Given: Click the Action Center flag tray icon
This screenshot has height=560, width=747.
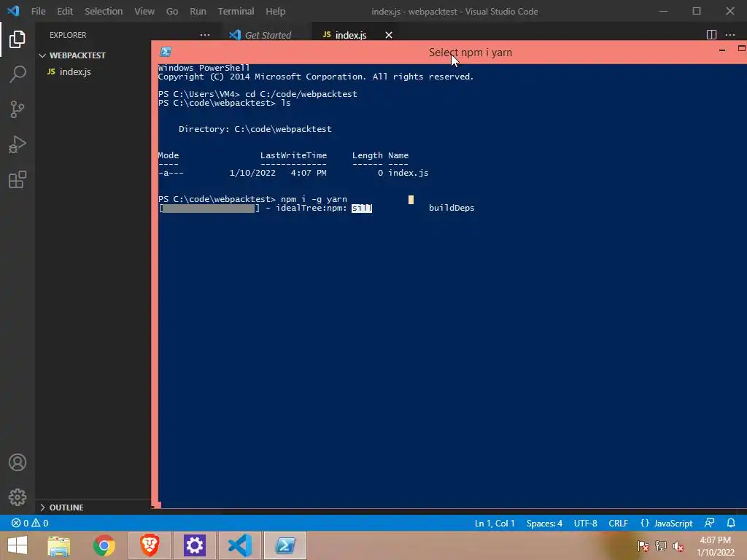Looking at the screenshot, I should coord(643,545).
